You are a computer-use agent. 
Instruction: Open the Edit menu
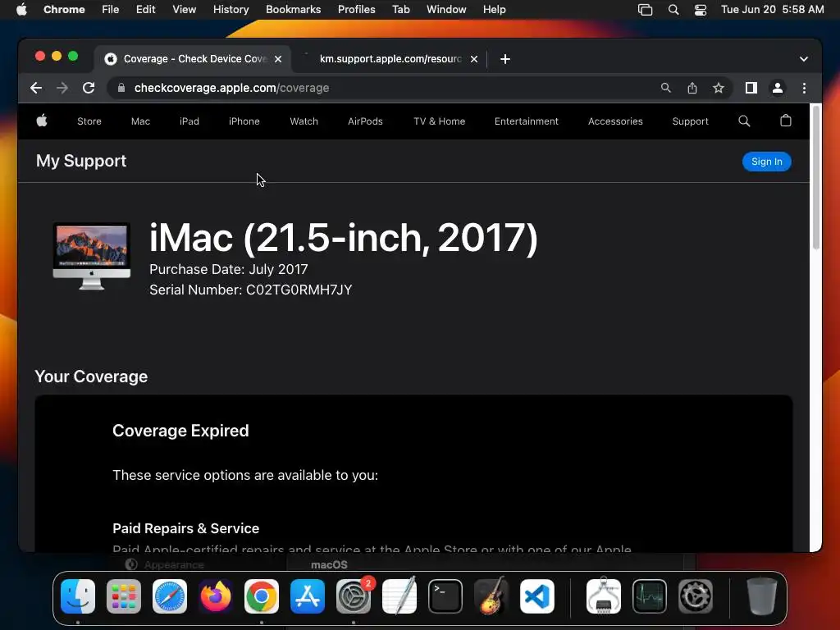tap(145, 10)
